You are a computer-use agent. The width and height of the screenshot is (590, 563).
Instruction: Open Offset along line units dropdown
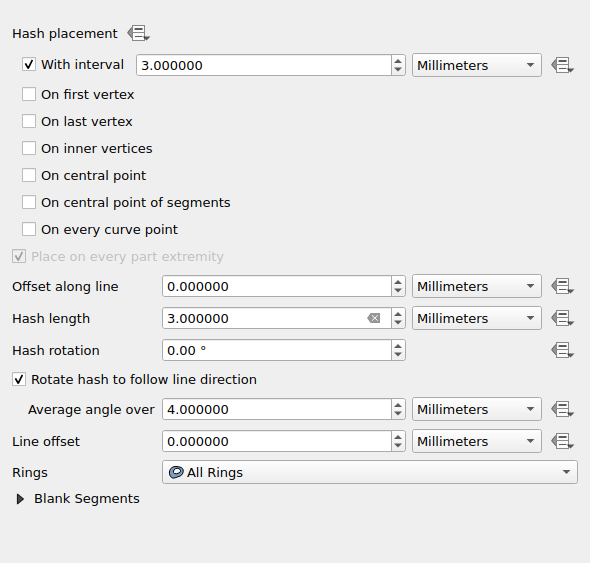477,286
